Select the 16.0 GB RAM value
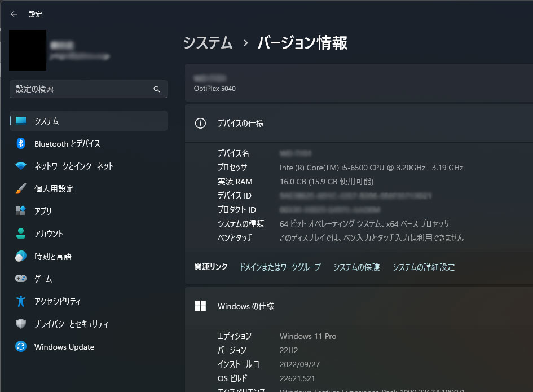This screenshot has height=392, width=533. coord(327,182)
